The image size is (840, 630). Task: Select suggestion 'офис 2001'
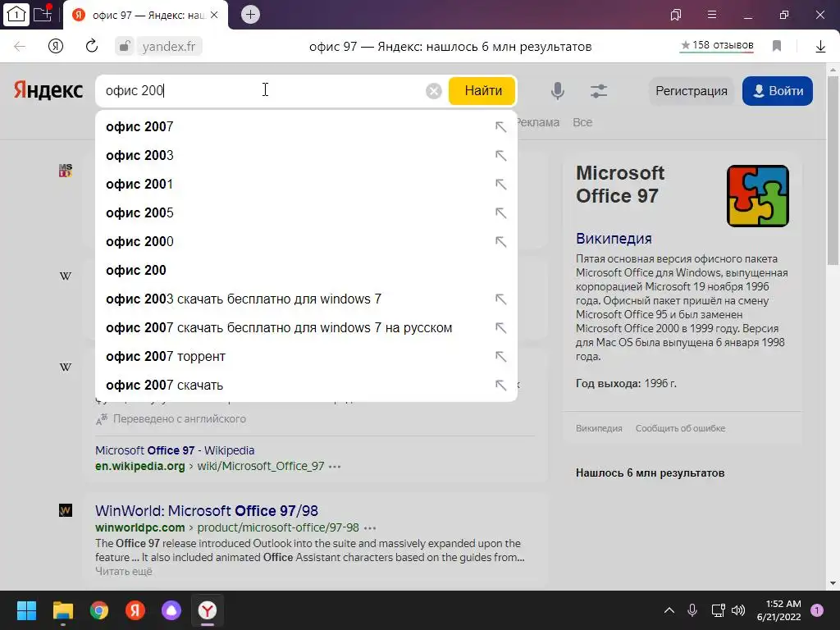tap(307, 185)
